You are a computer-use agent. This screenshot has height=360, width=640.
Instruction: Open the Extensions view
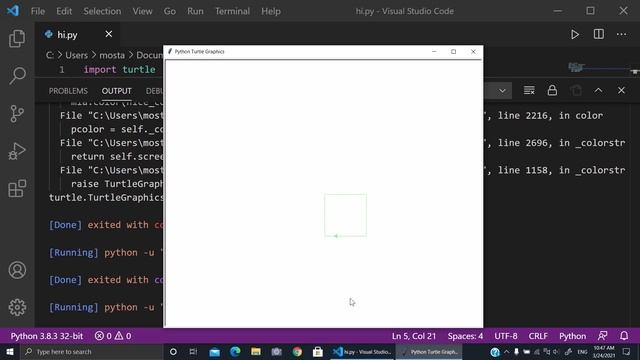coord(17,189)
